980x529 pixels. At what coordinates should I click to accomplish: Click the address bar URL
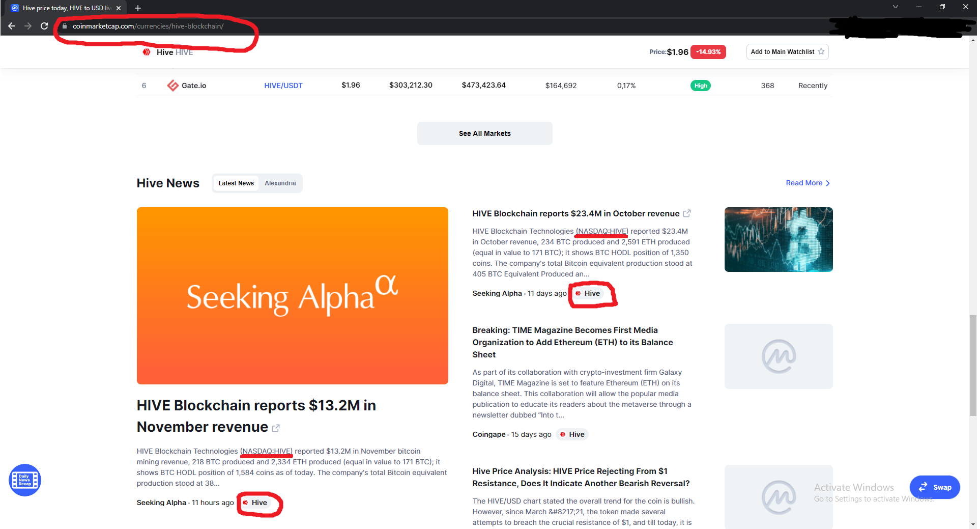[148, 26]
